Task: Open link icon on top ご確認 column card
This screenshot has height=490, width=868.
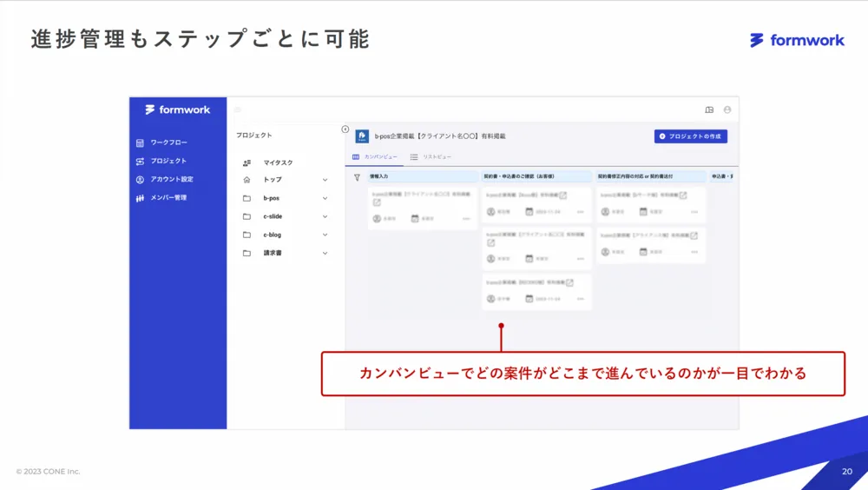Action: pyautogui.click(x=563, y=195)
